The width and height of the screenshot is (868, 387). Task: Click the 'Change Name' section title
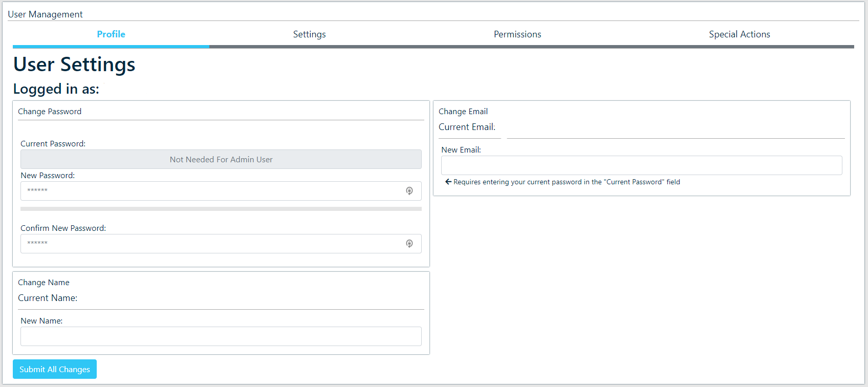[44, 283]
